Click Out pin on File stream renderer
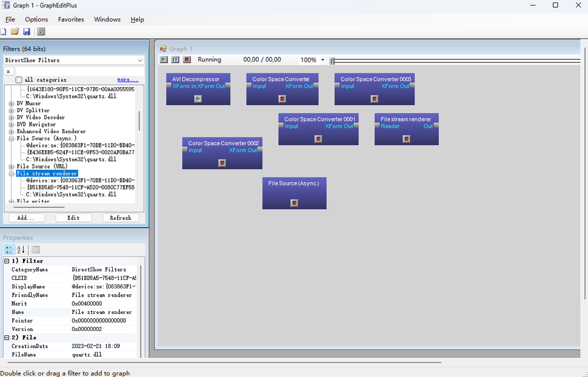Image resolution: width=588 pixels, height=377 pixels. [436, 126]
